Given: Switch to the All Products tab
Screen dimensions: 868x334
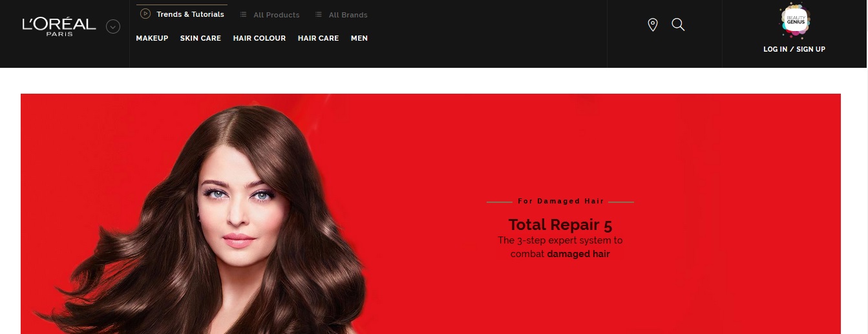Looking at the screenshot, I should (x=276, y=15).
